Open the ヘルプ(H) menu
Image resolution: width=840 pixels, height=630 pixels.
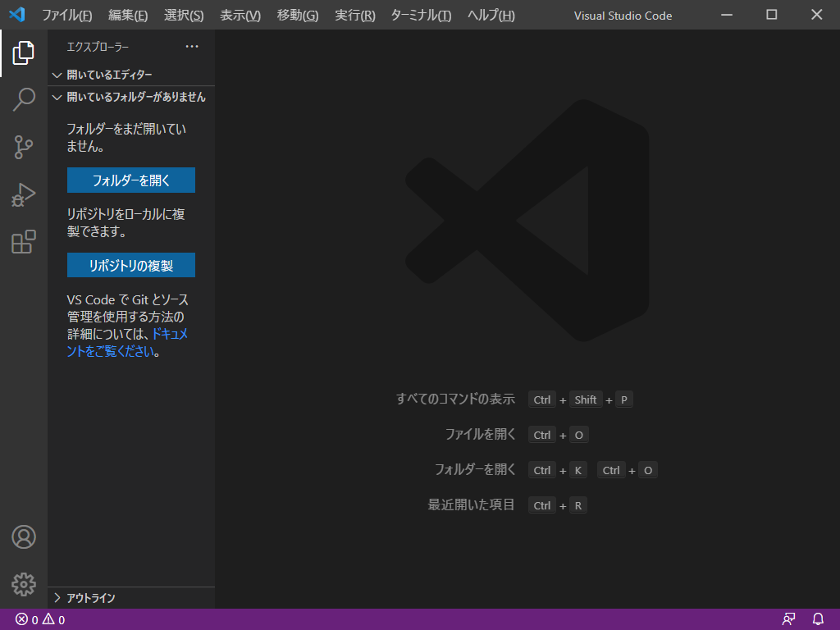pyautogui.click(x=491, y=15)
